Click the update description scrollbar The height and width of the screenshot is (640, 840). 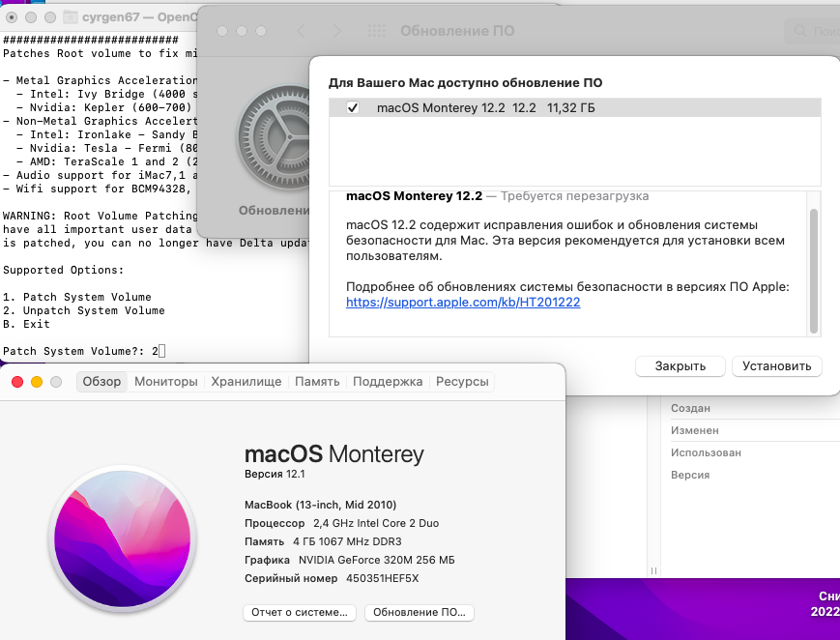[x=814, y=271]
